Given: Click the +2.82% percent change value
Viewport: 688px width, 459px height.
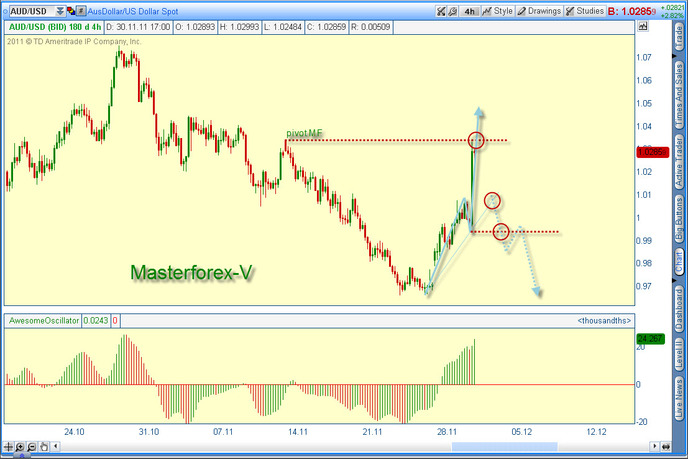Looking at the screenshot, I should point(672,15).
